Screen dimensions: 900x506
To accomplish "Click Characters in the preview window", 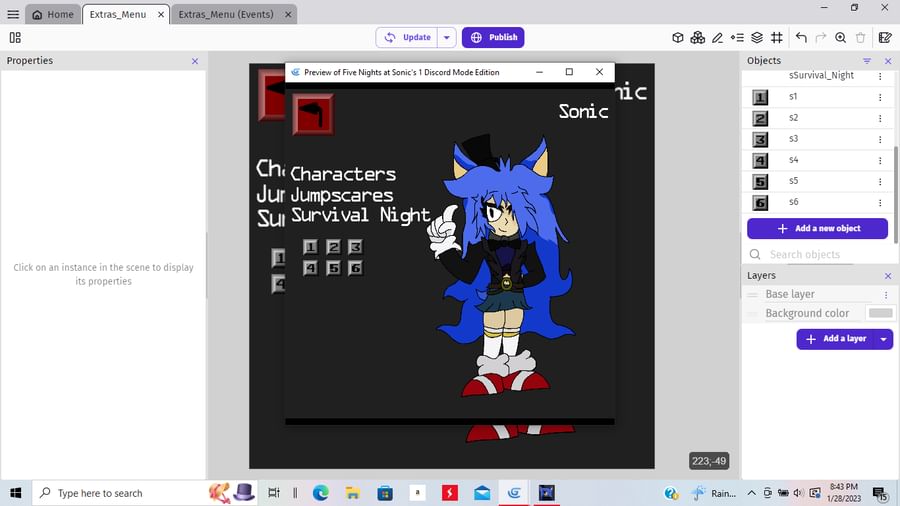I will pos(343,174).
